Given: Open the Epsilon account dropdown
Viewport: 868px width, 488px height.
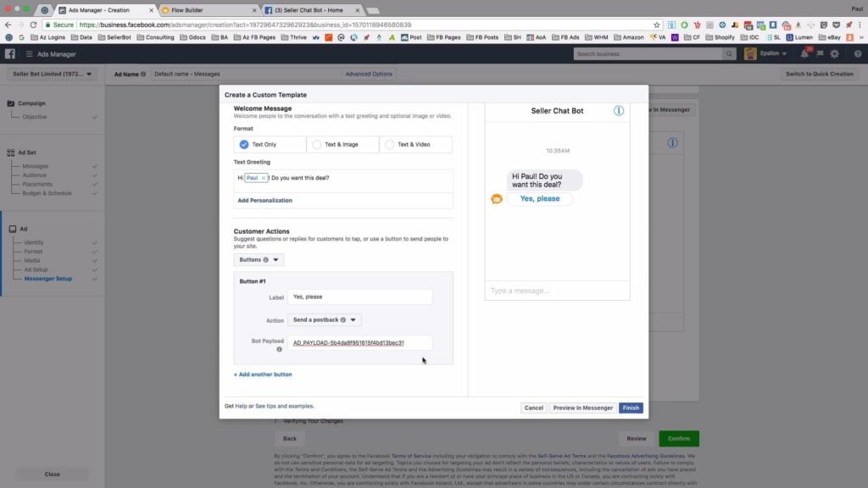Looking at the screenshot, I should (x=773, y=53).
